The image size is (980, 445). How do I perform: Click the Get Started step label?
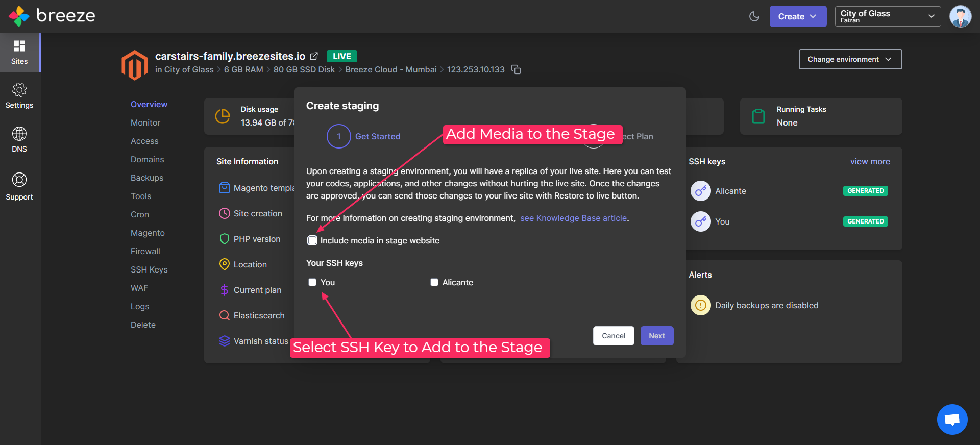coord(378,136)
